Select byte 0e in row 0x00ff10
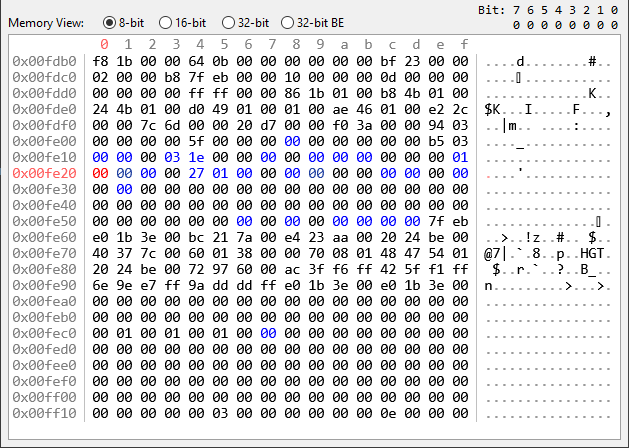Screen dimensions: 629x448 (388, 413)
